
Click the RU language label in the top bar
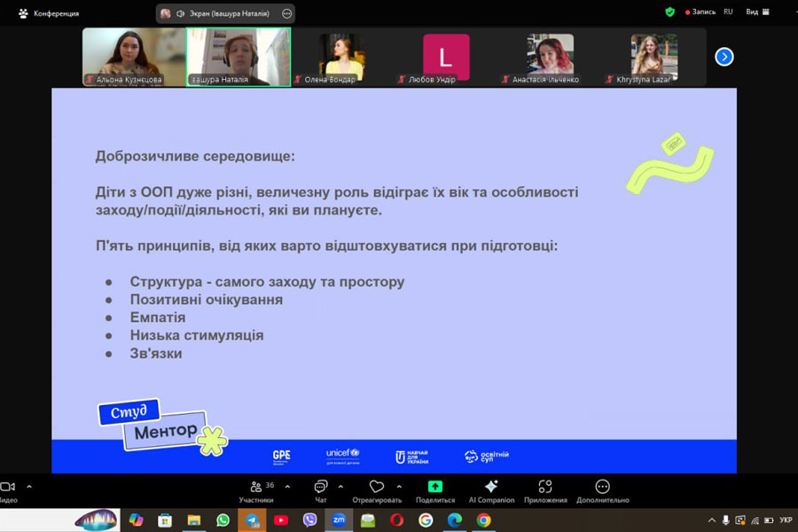click(x=728, y=12)
